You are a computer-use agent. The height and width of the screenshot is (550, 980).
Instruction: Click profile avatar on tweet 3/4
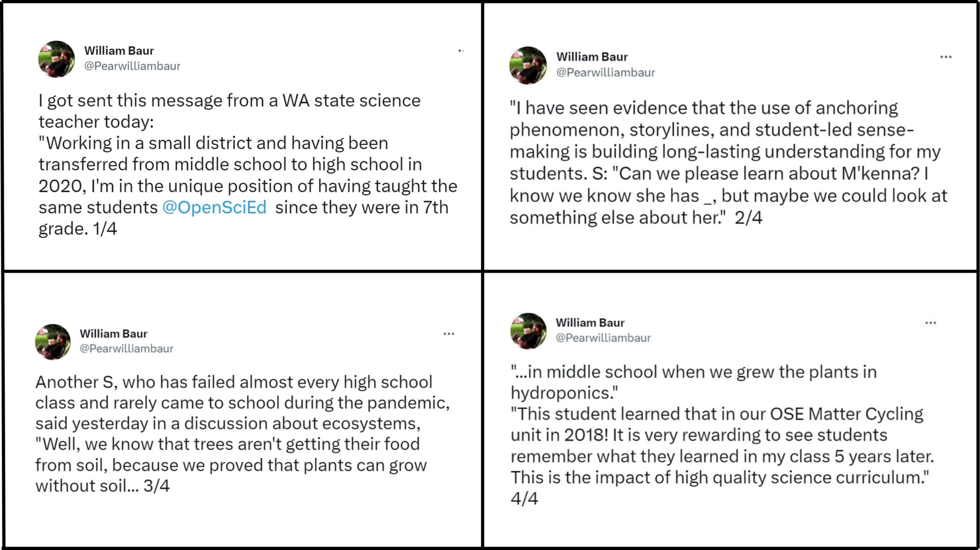point(53,342)
